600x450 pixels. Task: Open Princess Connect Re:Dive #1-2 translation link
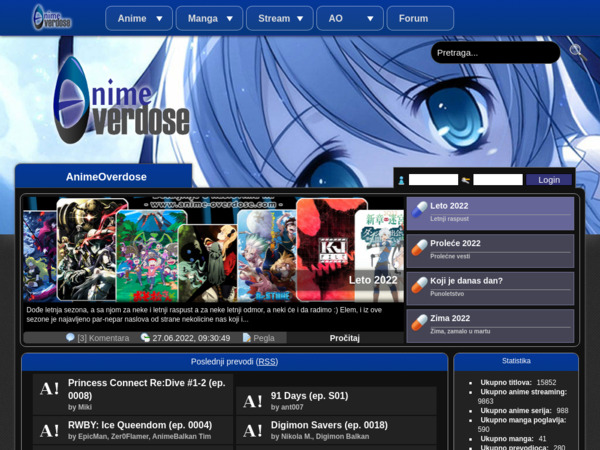click(x=147, y=389)
